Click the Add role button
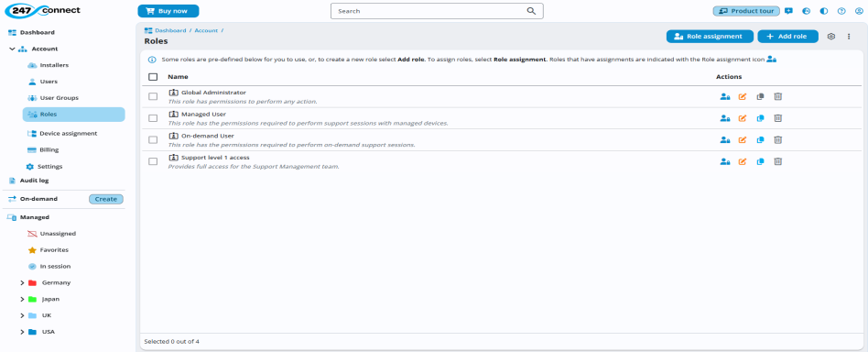This screenshot has width=868, height=352. click(787, 37)
